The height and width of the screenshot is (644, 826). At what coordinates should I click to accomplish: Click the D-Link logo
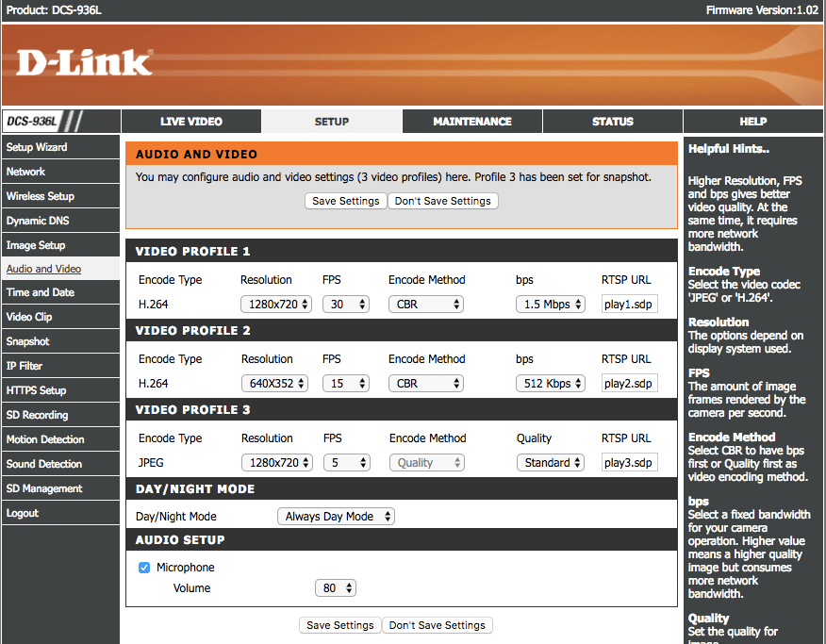(x=84, y=62)
